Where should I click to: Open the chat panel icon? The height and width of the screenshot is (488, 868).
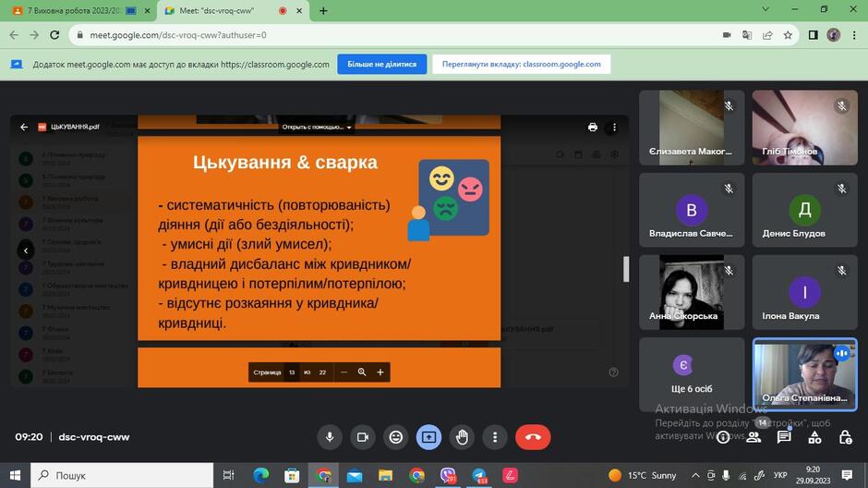(784, 437)
